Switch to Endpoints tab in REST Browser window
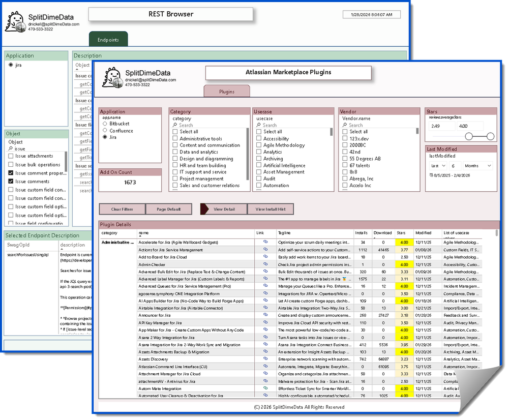 tap(108, 40)
